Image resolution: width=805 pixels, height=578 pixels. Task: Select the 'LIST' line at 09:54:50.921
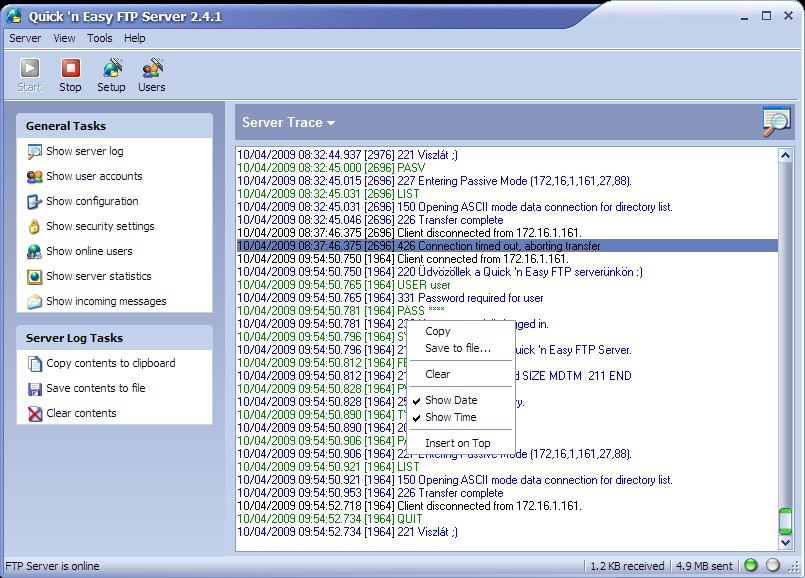point(329,467)
